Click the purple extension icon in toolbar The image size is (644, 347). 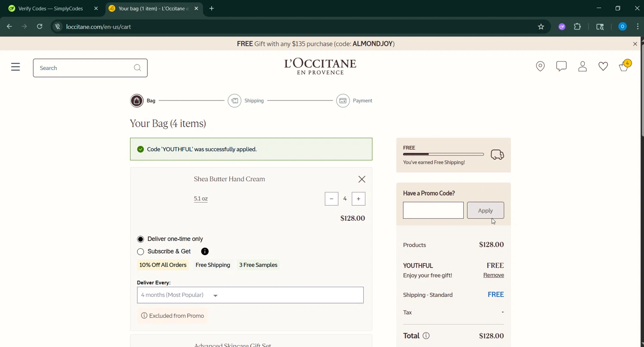(x=562, y=27)
